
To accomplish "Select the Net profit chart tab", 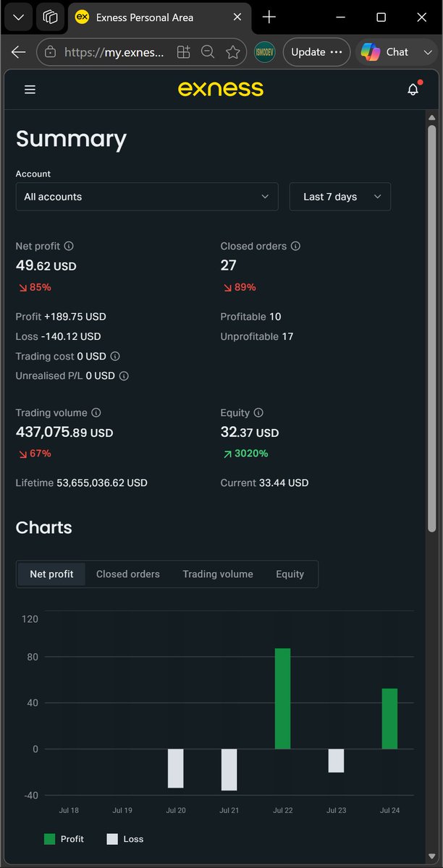I will click(x=51, y=574).
